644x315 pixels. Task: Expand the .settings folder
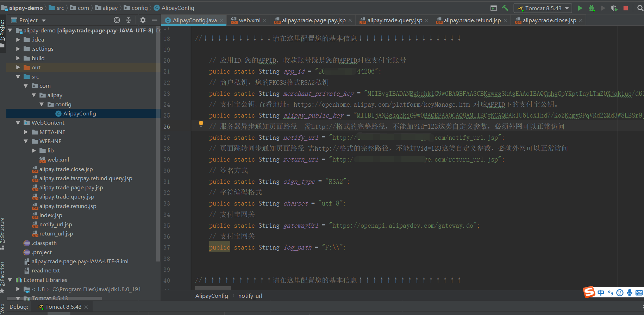(x=18, y=49)
